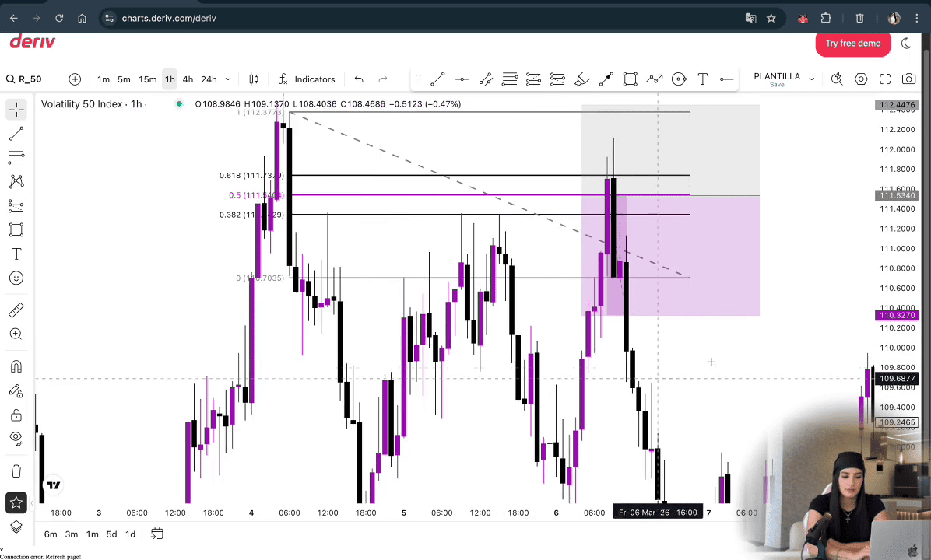Open the Indicators menu
Screen dimensions: 931x560
(x=307, y=79)
